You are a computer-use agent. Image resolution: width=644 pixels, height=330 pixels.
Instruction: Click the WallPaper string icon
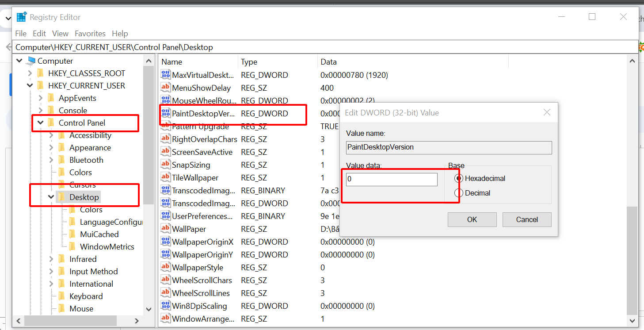(165, 229)
